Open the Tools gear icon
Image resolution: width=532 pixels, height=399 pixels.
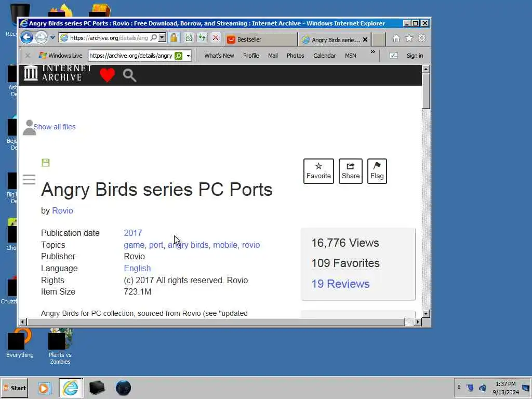tap(422, 38)
